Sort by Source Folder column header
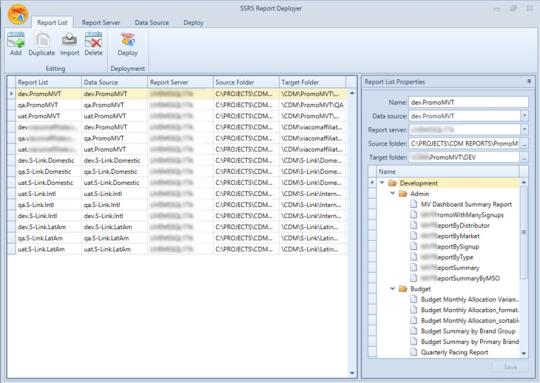The width and height of the screenshot is (540, 383). (x=246, y=82)
